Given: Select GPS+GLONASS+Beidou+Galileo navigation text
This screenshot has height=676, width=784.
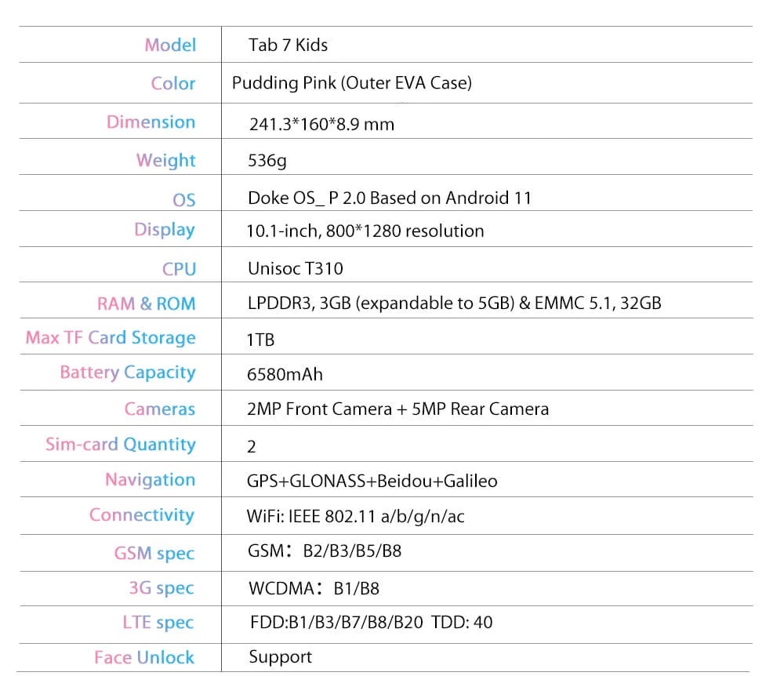Looking at the screenshot, I should (372, 481).
